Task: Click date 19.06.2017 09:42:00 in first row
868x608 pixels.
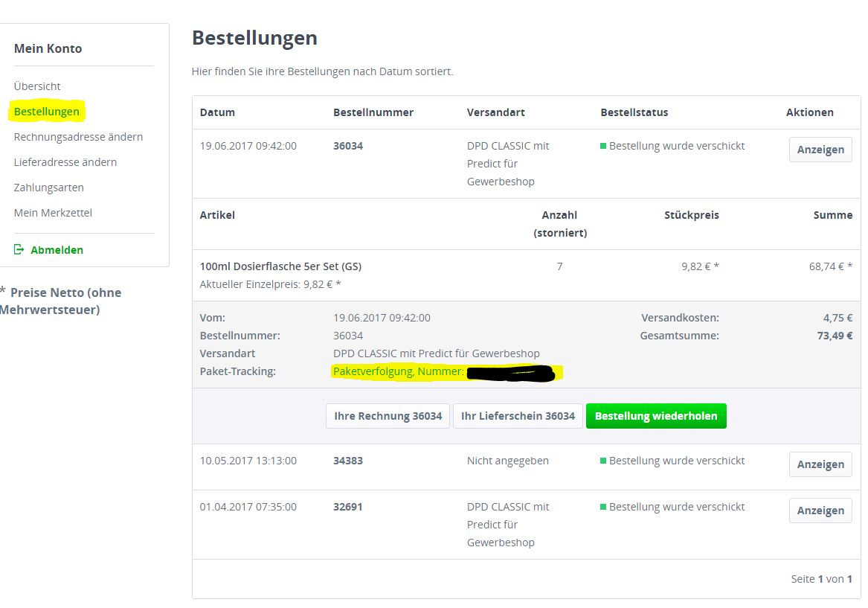Action: click(x=248, y=146)
